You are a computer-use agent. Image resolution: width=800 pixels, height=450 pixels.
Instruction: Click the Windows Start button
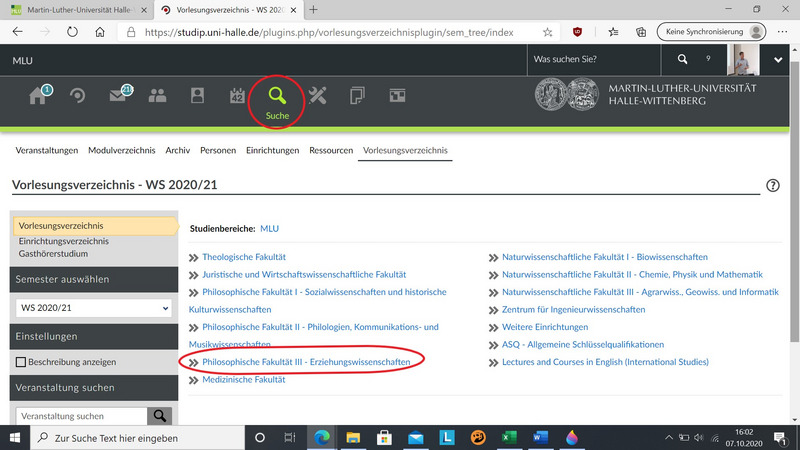pyautogui.click(x=15, y=438)
